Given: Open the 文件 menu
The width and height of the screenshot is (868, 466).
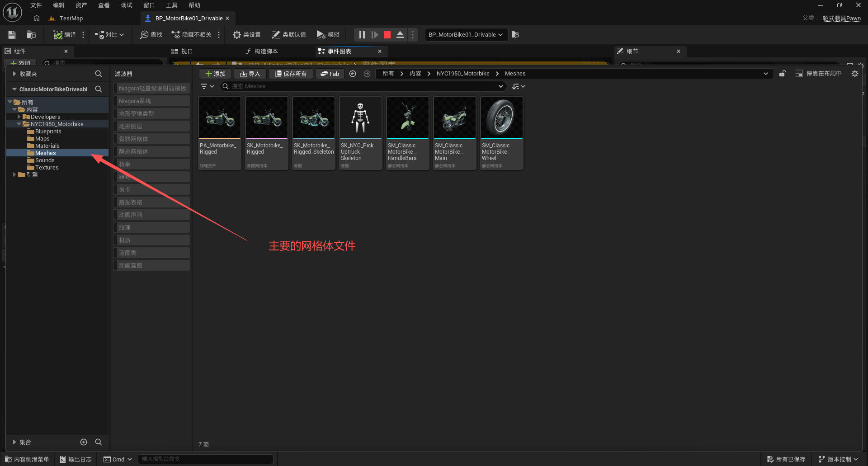Looking at the screenshot, I should pos(36,5).
